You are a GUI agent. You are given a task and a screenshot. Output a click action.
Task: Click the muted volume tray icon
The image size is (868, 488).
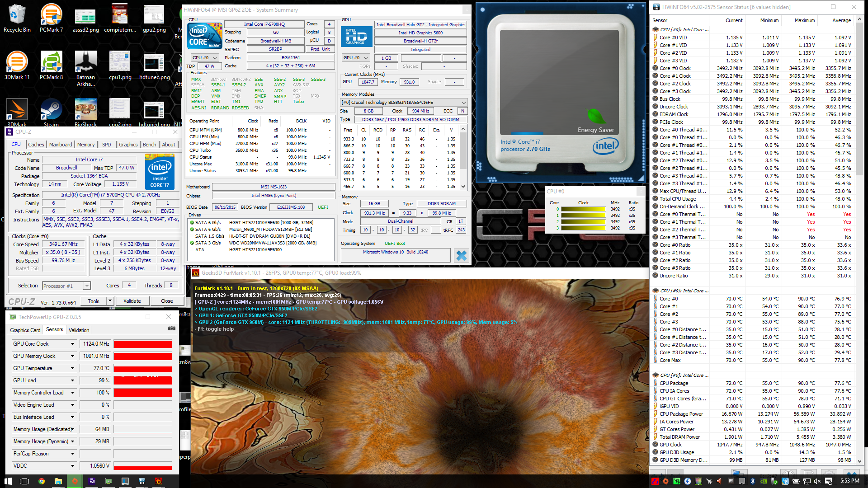point(817,481)
